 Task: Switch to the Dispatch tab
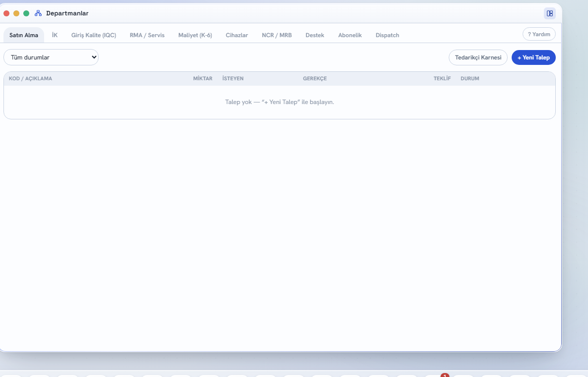click(x=387, y=35)
